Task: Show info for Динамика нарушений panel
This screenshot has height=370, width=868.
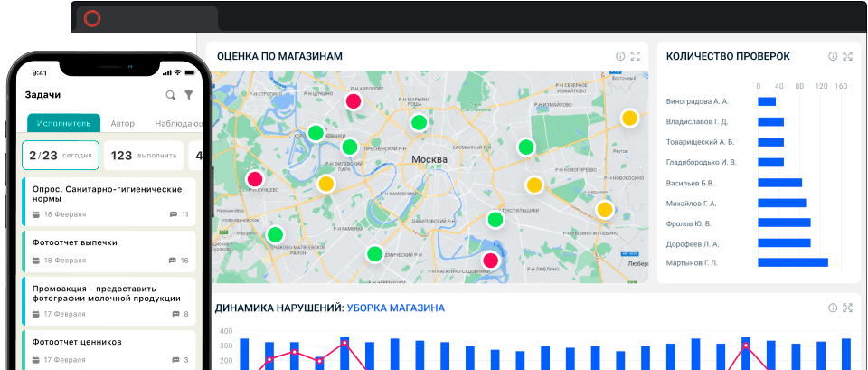Action: click(833, 308)
